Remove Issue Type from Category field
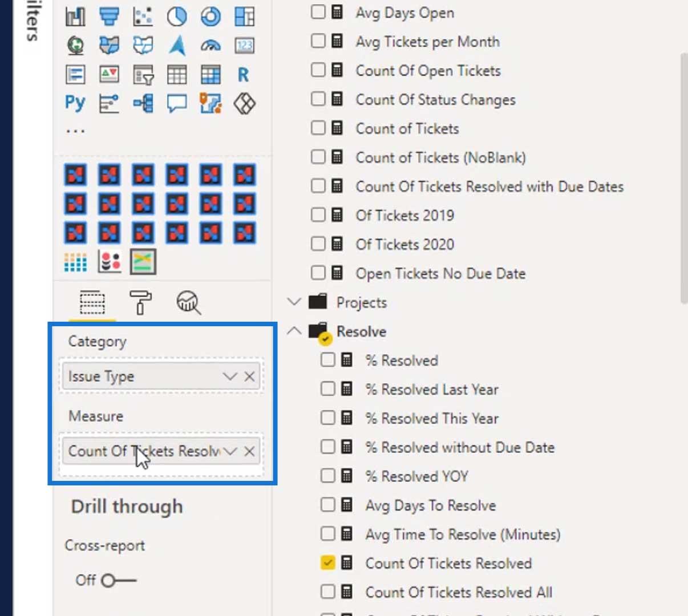The image size is (688, 616). pos(249,376)
